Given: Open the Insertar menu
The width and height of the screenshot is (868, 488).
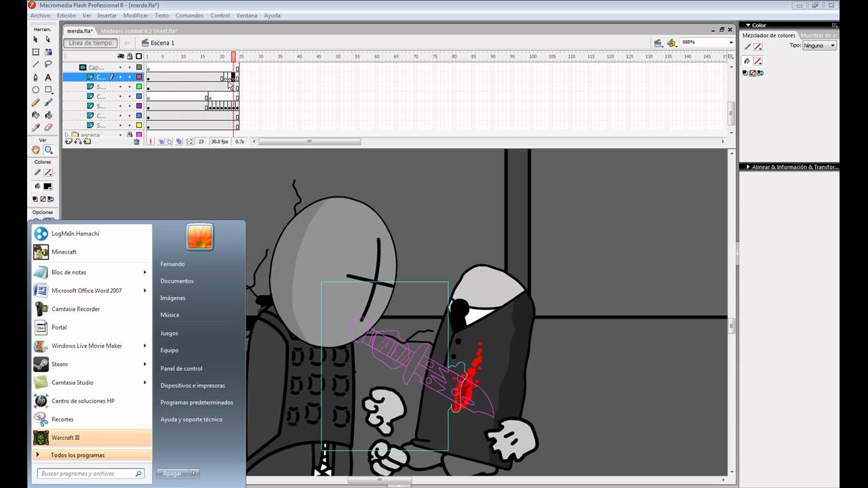Looking at the screenshot, I should 107,16.
